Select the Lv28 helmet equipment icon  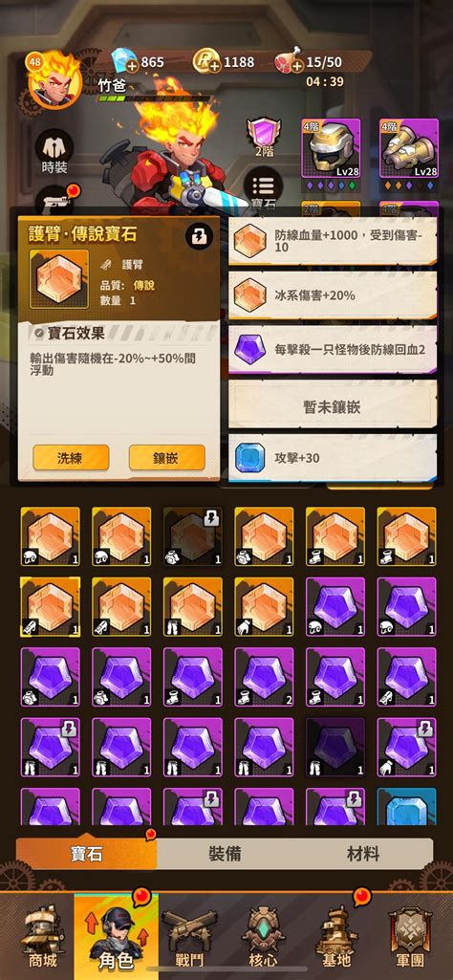[x=332, y=149]
